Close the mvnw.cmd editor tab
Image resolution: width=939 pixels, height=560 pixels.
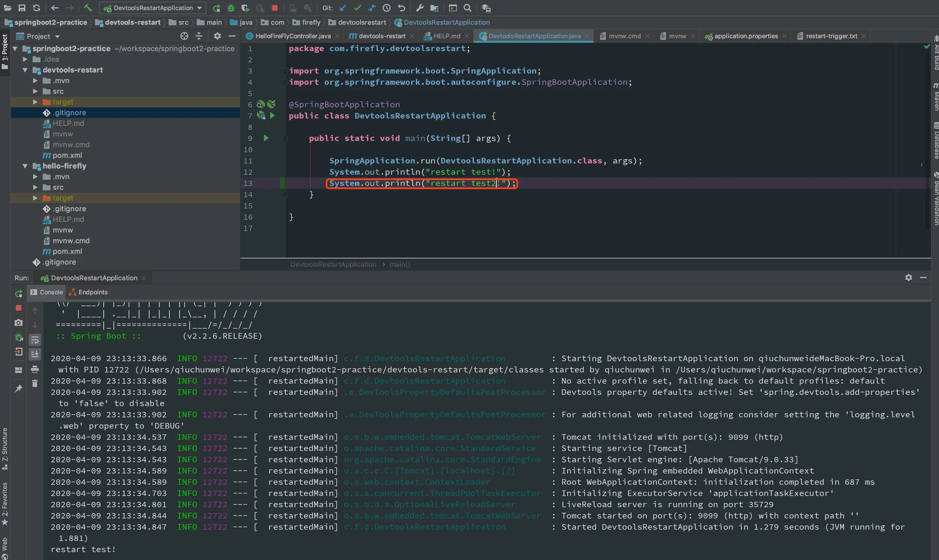(x=647, y=36)
